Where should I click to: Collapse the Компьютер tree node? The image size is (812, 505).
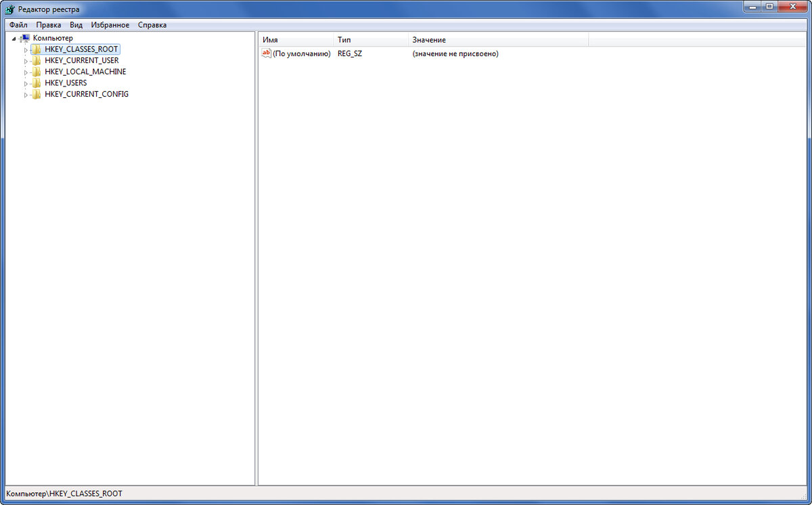point(14,39)
